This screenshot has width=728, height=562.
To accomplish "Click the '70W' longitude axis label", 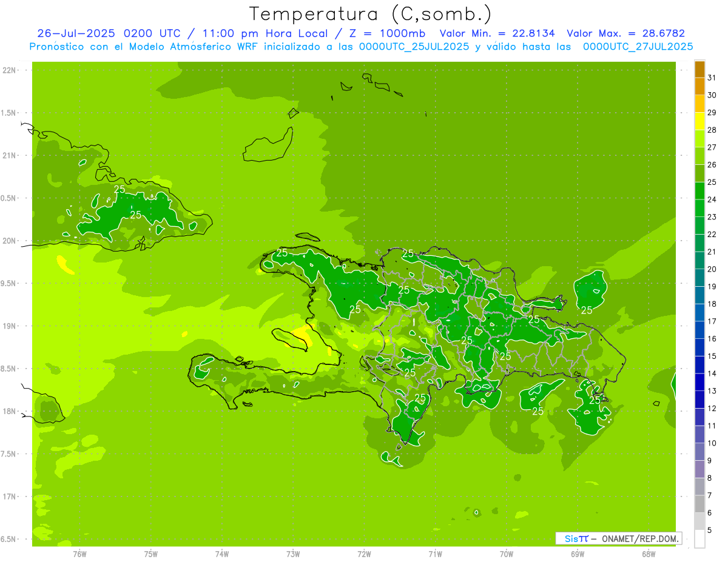I will click(507, 554).
